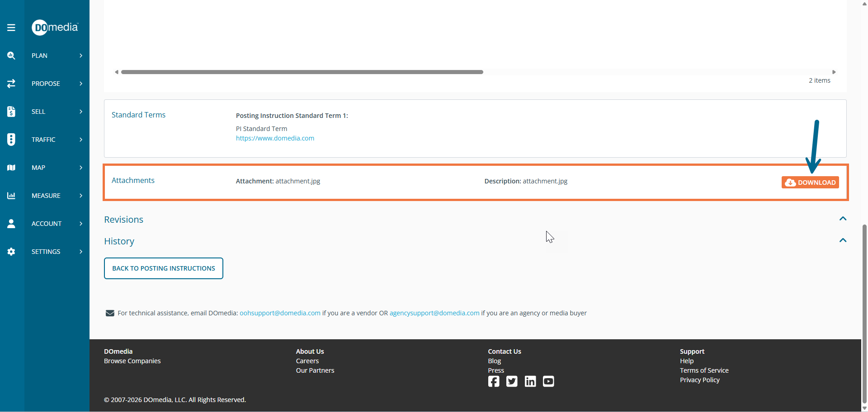Click the Map icon in sidebar
This screenshot has height=412, width=868.
click(11, 168)
